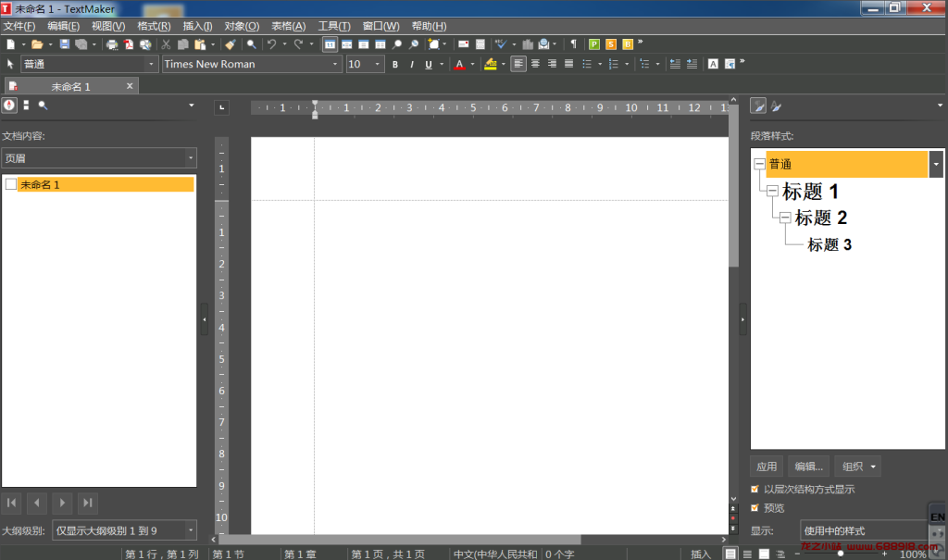Image resolution: width=948 pixels, height=560 pixels.
Task: Click the 编辑... button
Action: coord(809,467)
